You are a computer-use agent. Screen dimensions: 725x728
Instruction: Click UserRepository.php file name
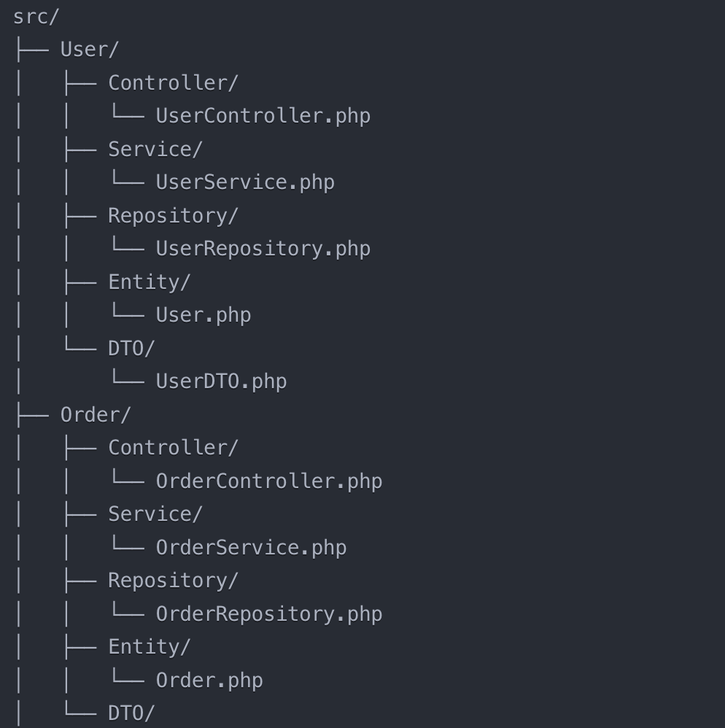(x=263, y=249)
